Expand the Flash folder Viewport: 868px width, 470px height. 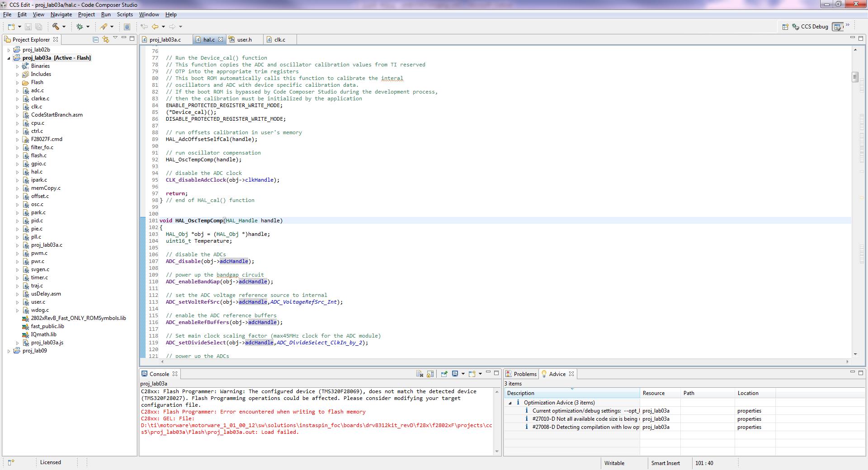click(18, 82)
